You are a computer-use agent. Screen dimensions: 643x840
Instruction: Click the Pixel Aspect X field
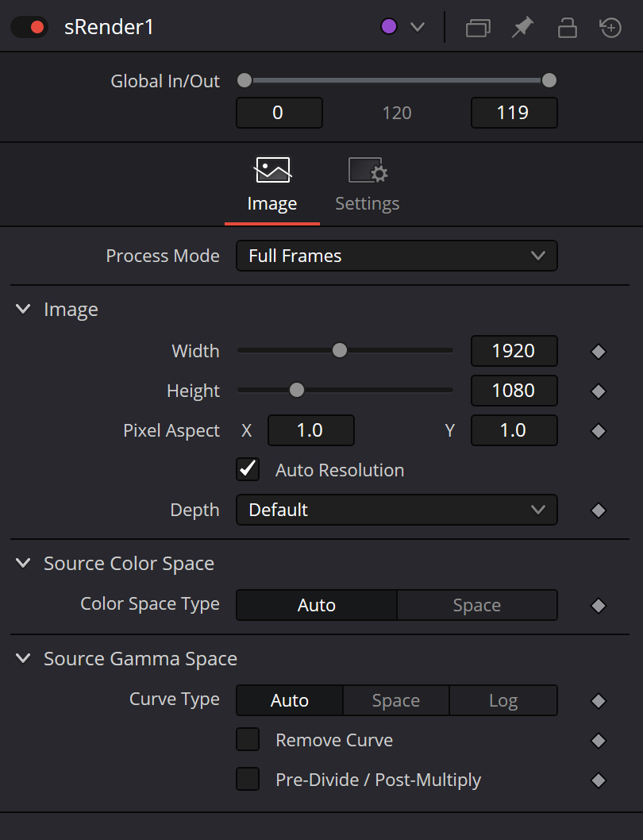click(x=311, y=430)
